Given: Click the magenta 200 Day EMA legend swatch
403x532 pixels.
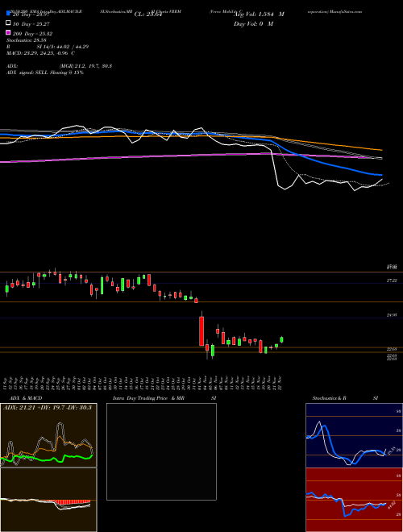Looking at the screenshot, I should 9,33.
